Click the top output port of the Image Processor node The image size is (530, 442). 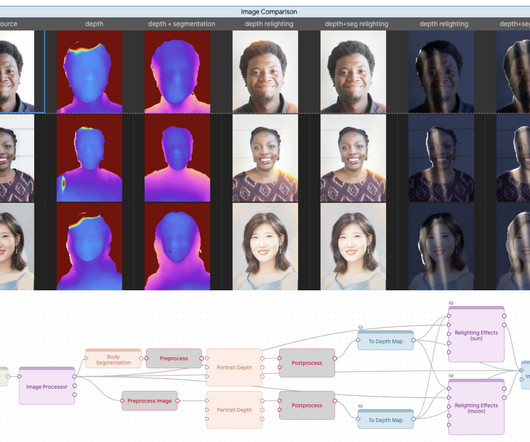[x=75, y=376]
